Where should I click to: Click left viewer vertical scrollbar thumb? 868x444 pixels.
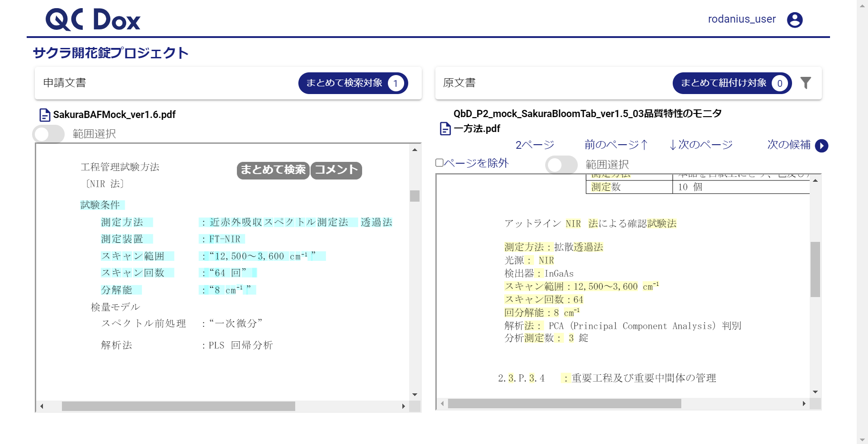[415, 196]
